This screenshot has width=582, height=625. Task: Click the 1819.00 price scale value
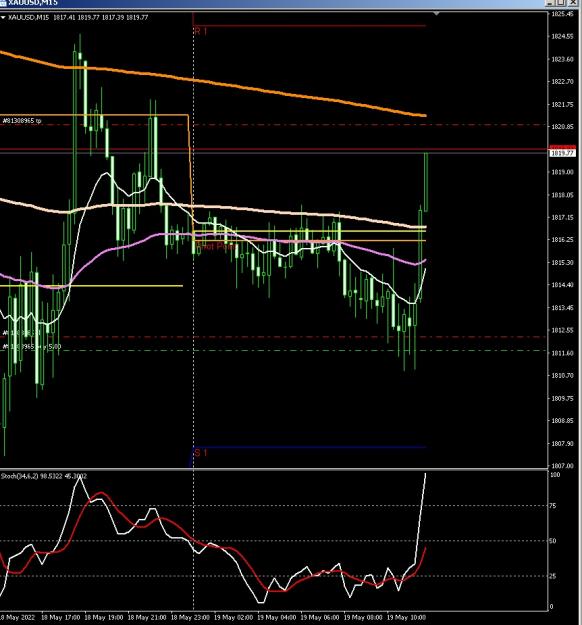click(562, 172)
